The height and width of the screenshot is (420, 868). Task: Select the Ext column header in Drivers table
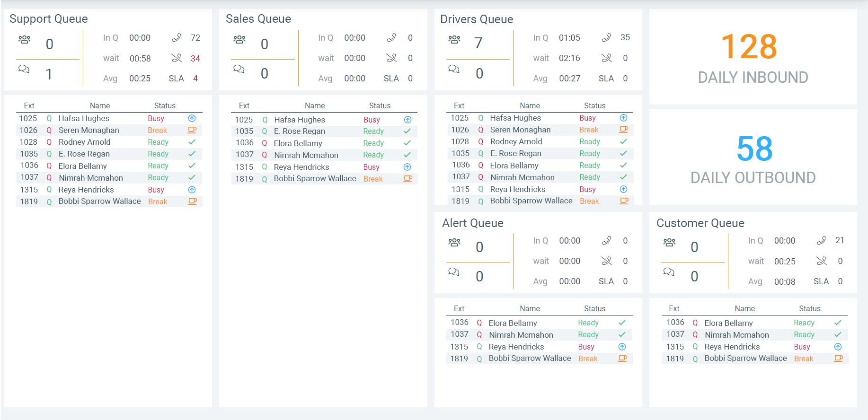(x=459, y=105)
